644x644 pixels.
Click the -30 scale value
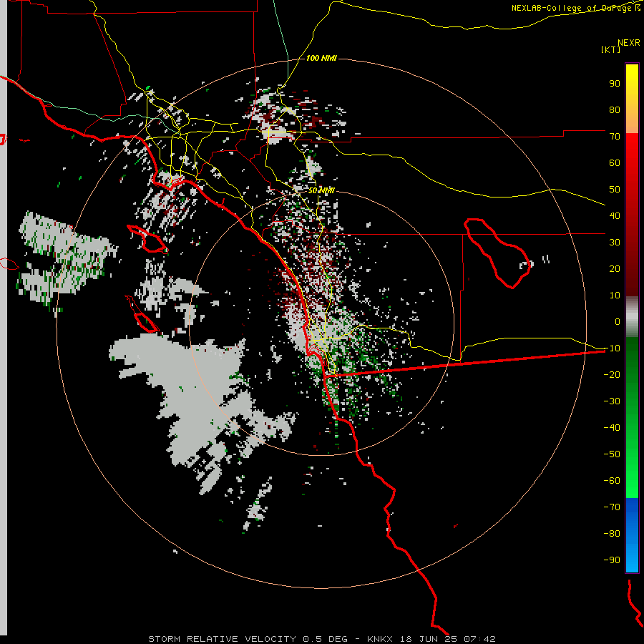[612, 401]
